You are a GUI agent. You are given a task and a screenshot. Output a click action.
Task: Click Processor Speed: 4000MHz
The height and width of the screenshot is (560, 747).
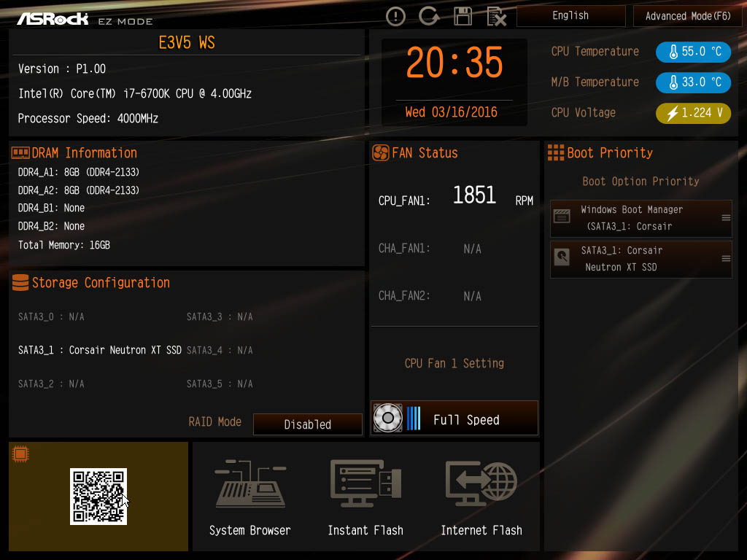88,119
